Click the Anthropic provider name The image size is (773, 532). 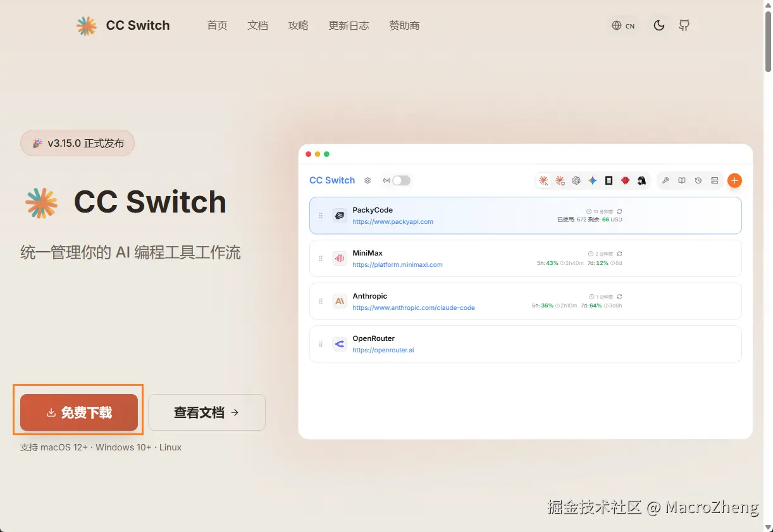pos(369,296)
